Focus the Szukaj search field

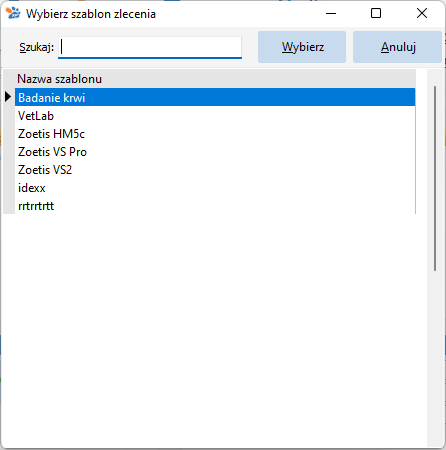click(x=150, y=47)
